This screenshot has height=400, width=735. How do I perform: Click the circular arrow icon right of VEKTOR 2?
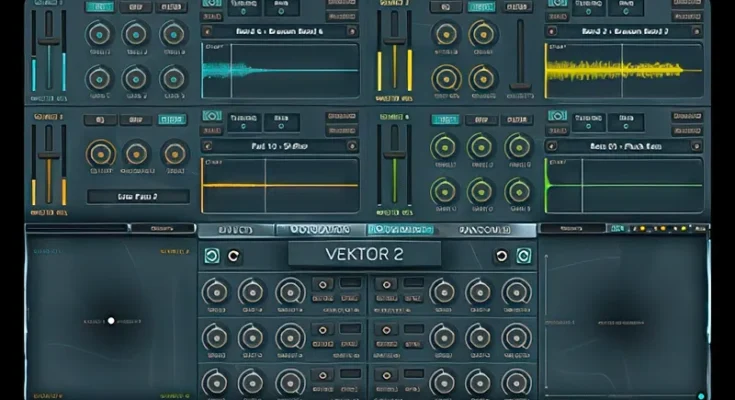tap(502, 256)
